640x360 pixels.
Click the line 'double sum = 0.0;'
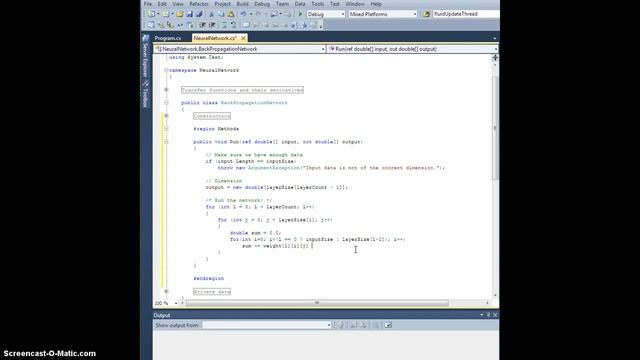(256, 233)
